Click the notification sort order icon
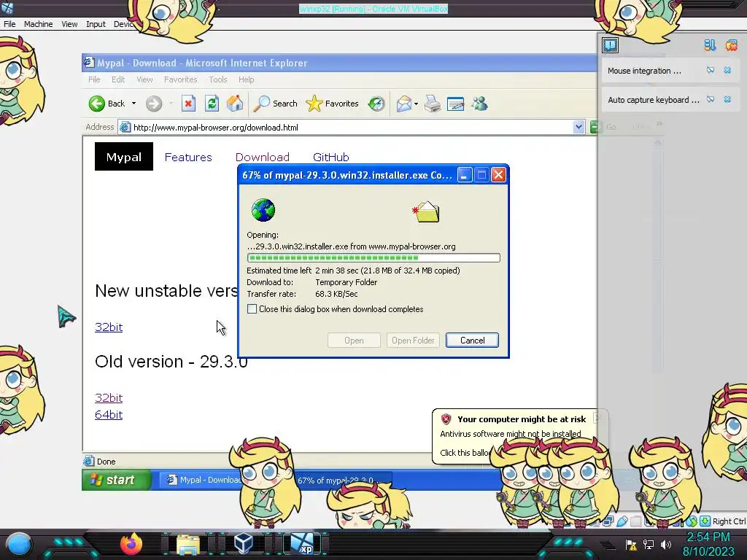This screenshot has height=560, width=747. coord(710,45)
